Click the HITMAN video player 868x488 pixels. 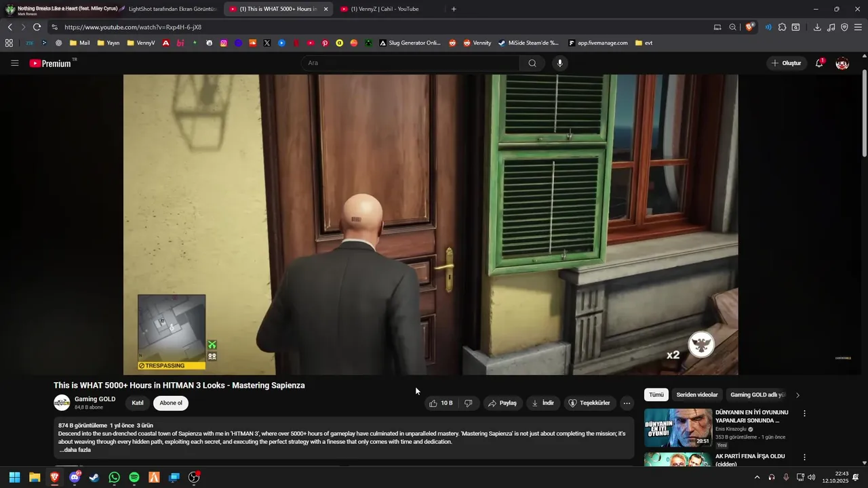pyautogui.click(x=431, y=224)
